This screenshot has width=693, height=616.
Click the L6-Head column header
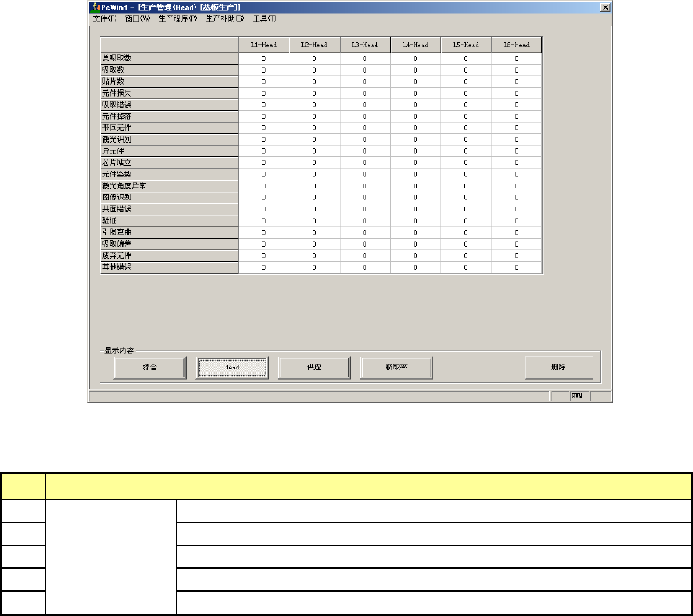(517, 45)
